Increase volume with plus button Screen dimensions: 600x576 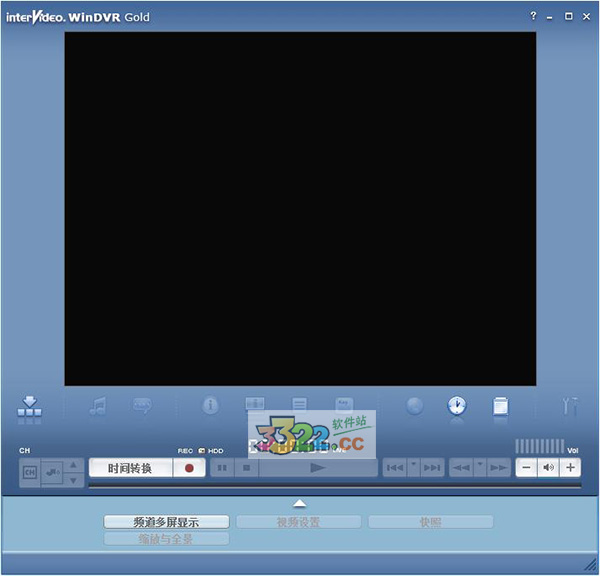tap(570, 467)
